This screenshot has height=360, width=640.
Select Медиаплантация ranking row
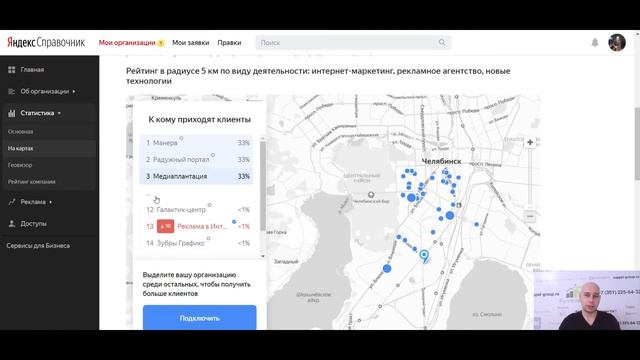[196, 176]
